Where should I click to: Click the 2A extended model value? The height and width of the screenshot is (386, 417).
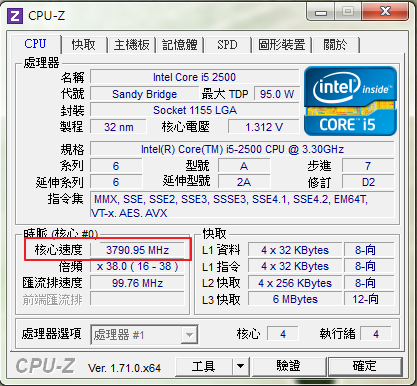244,182
